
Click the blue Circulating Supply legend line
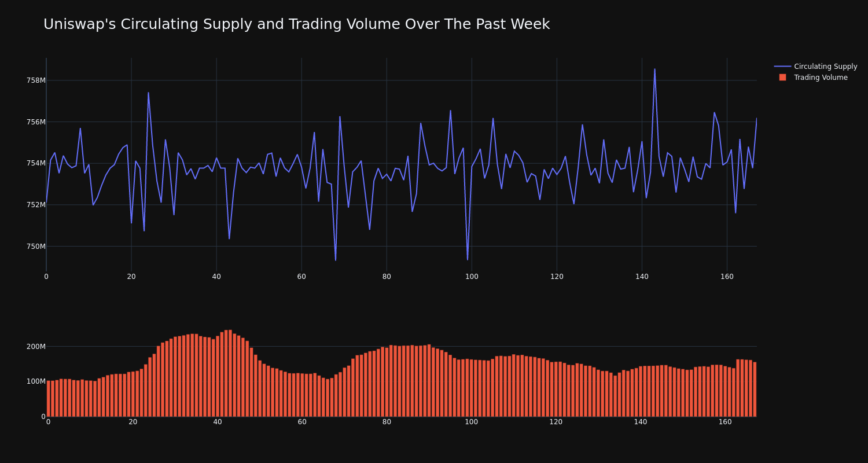782,67
